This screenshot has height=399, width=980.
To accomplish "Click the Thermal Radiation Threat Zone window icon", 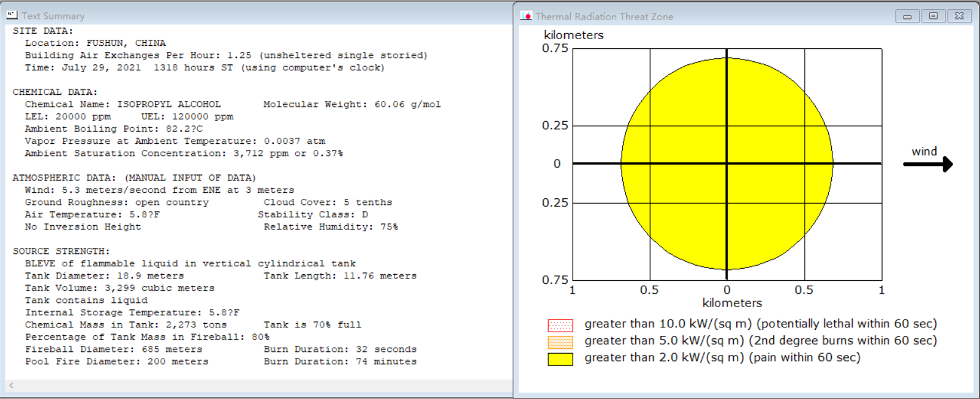I will [x=526, y=16].
